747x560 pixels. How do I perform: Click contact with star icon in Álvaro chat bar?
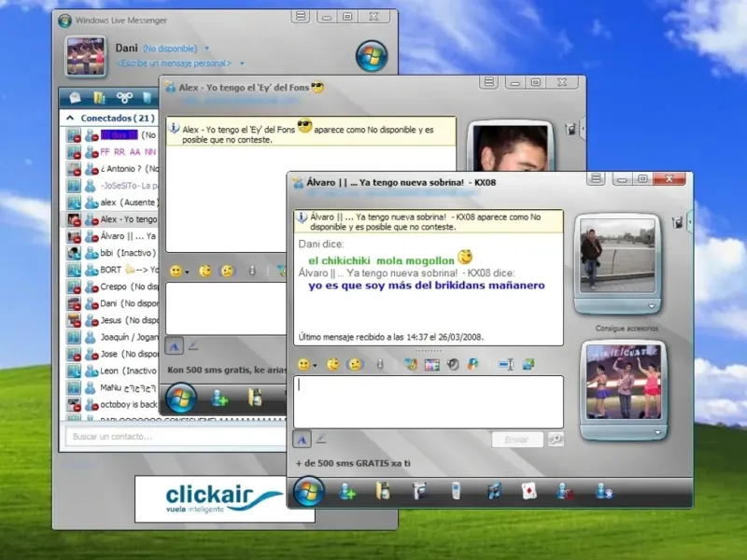[604, 492]
